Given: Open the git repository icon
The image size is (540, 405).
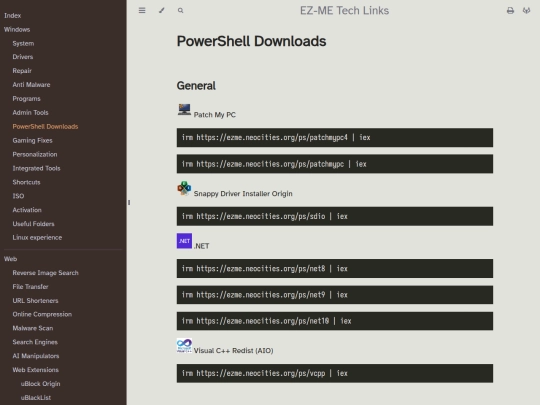Looking at the screenshot, I should coord(526,11).
